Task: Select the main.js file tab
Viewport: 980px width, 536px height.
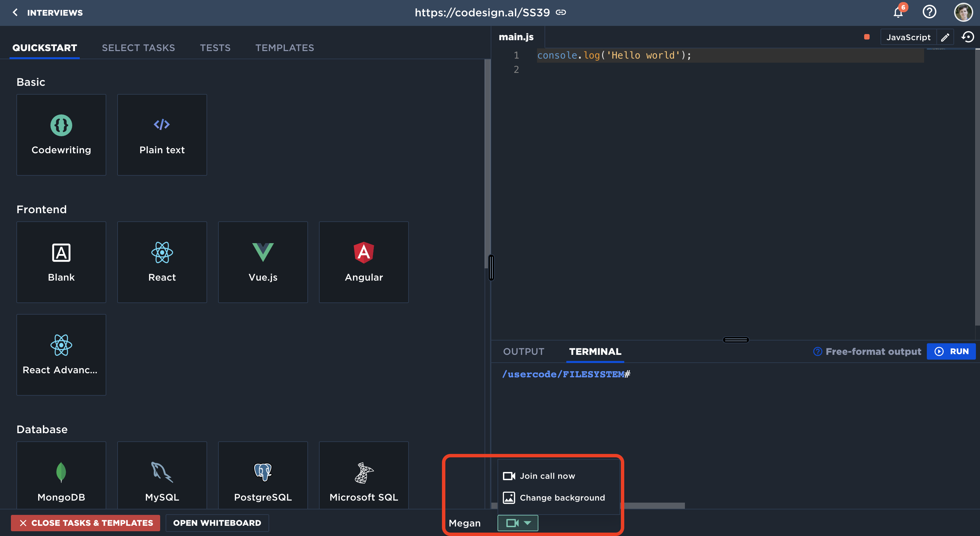Action: [516, 37]
